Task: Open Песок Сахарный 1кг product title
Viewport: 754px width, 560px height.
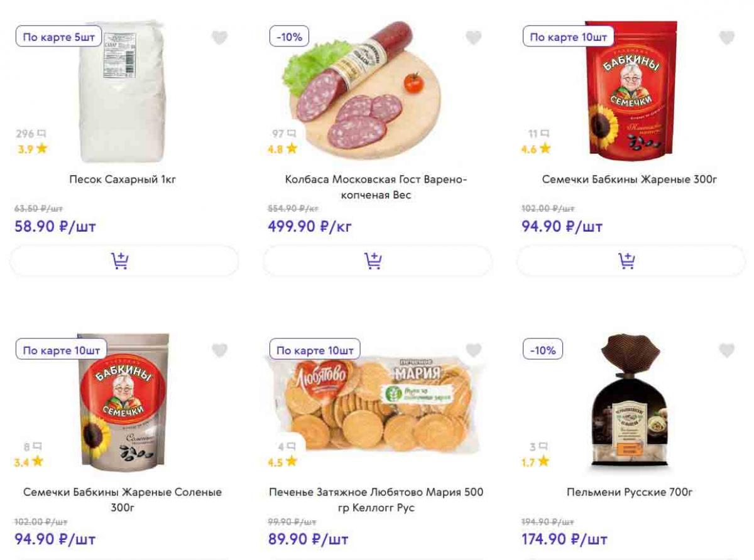Action: click(x=123, y=180)
